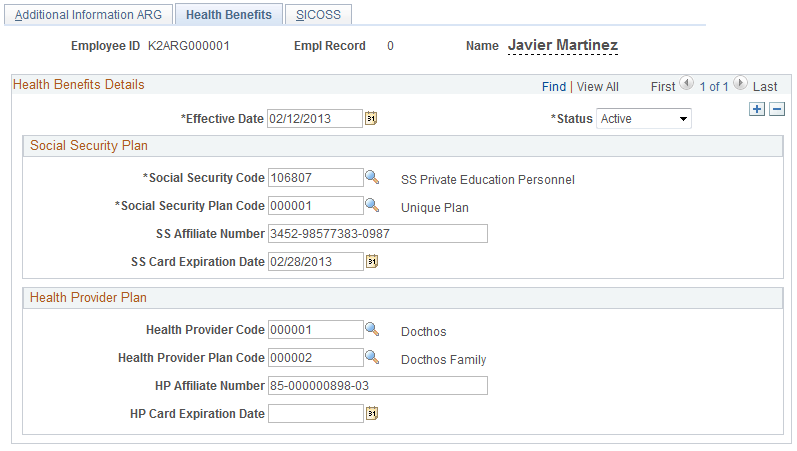Click the Effective Date input field
The width and height of the screenshot is (797, 451).
pos(314,119)
